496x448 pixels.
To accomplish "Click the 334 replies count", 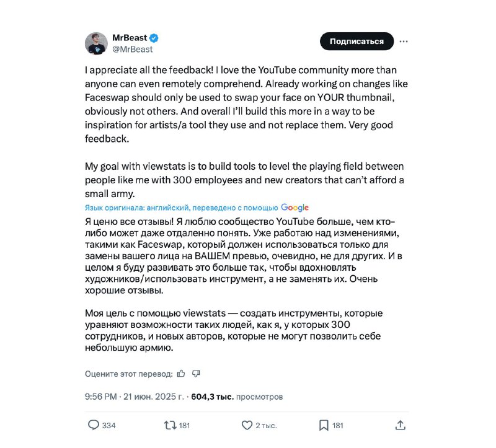I will tap(109, 426).
